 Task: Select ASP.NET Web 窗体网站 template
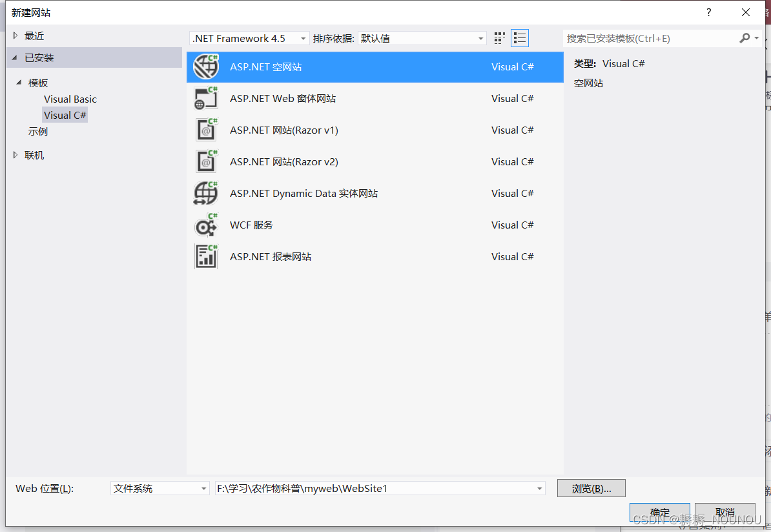[375, 98]
